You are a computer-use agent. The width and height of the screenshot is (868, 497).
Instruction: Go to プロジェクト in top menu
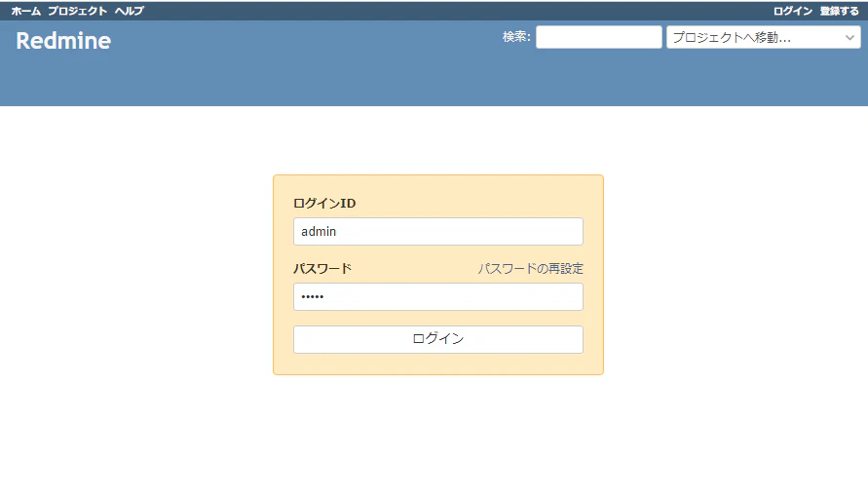tap(78, 11)
